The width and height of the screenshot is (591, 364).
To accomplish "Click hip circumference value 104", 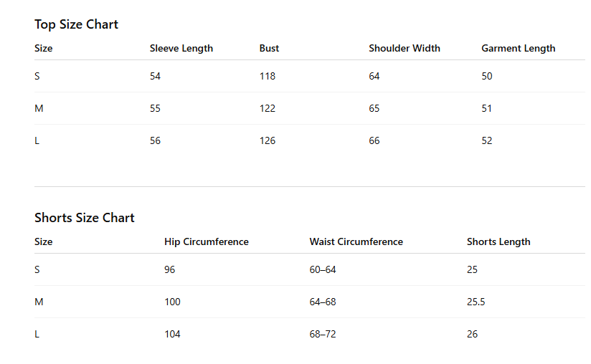I will [x=172, y=335].
